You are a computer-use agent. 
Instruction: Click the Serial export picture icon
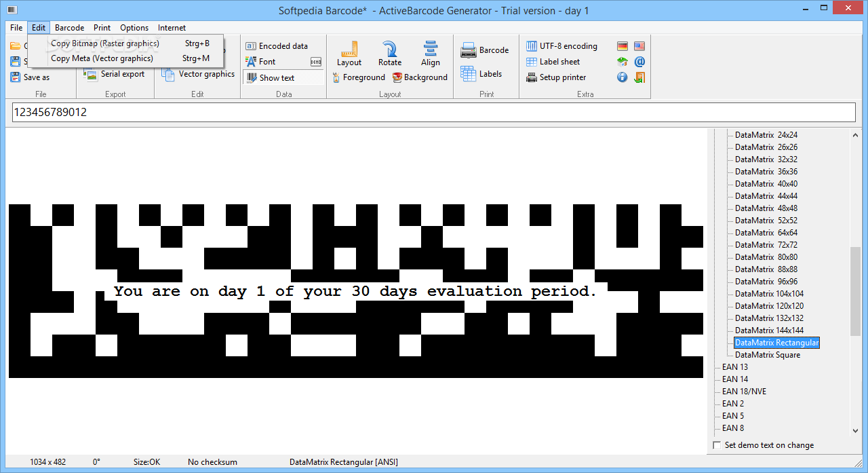click(x=91, y=75)
